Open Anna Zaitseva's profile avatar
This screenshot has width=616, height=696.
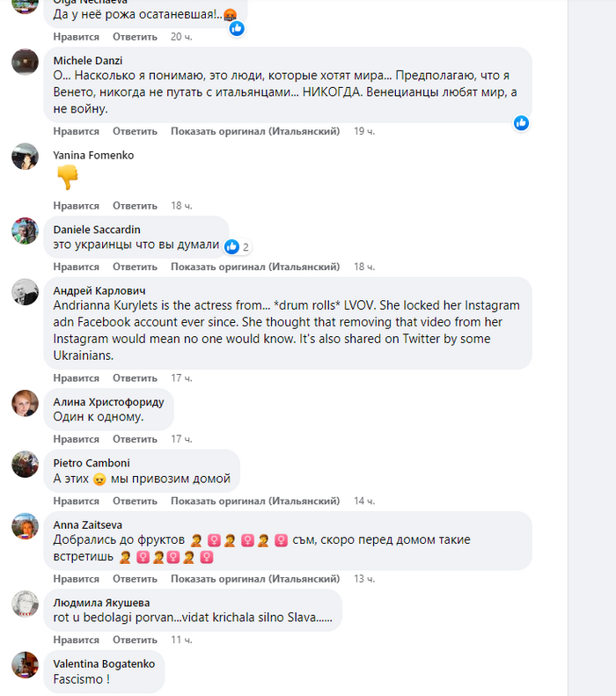(24, 526)
